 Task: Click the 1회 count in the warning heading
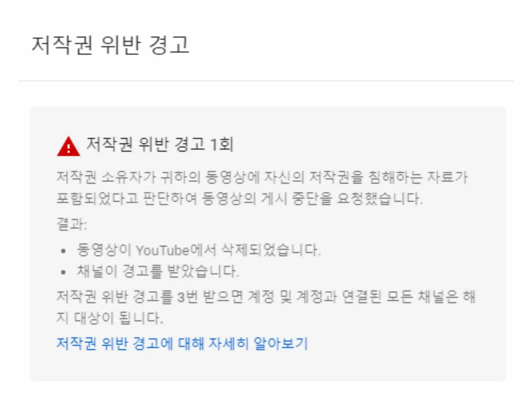tap(221, 144)
